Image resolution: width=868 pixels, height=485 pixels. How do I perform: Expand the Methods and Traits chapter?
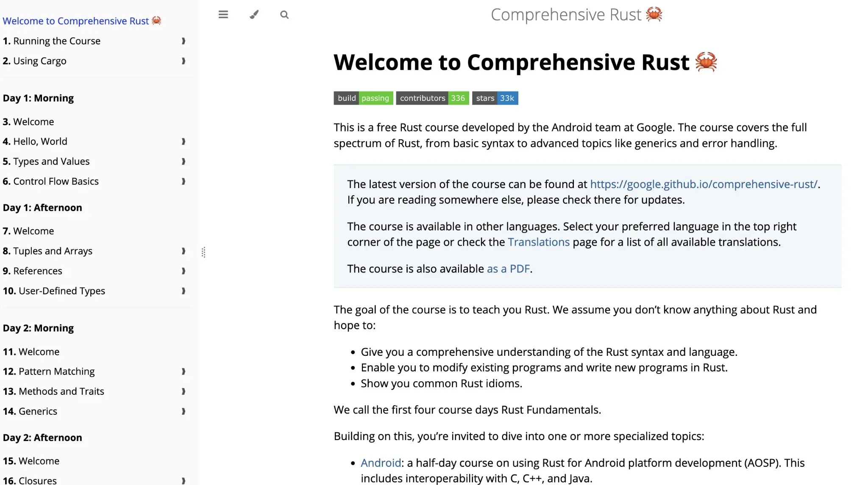click(184, 391)
